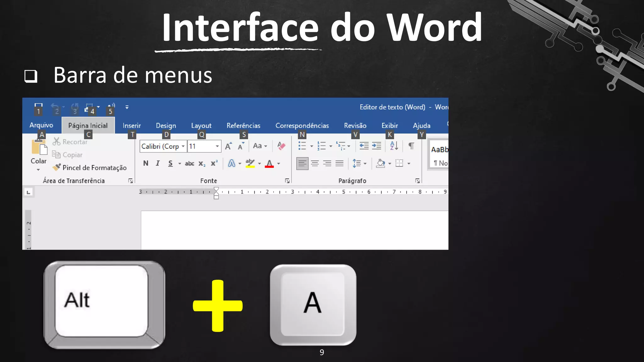Open font color dropdown arrow
The width and height of the screenshot is (644, 362).
279,163
